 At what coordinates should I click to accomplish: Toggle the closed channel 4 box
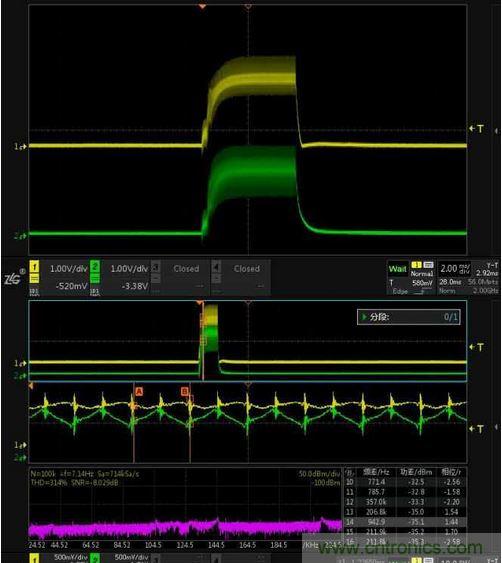(240, 278)
